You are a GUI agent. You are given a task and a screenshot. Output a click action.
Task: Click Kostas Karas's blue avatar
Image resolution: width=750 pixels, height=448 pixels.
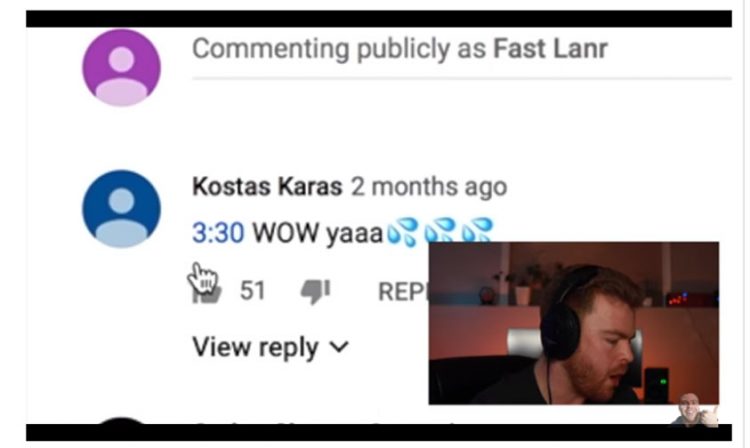click(x=121, y=209)
